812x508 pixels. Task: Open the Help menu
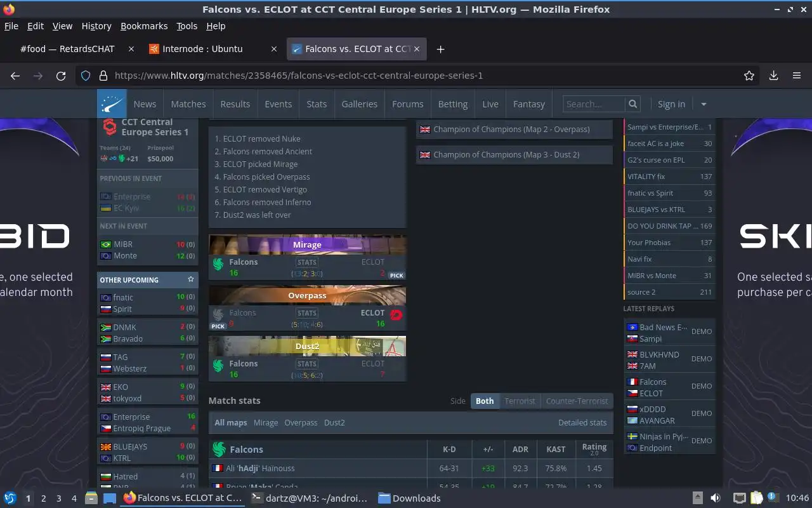[216, 26]
